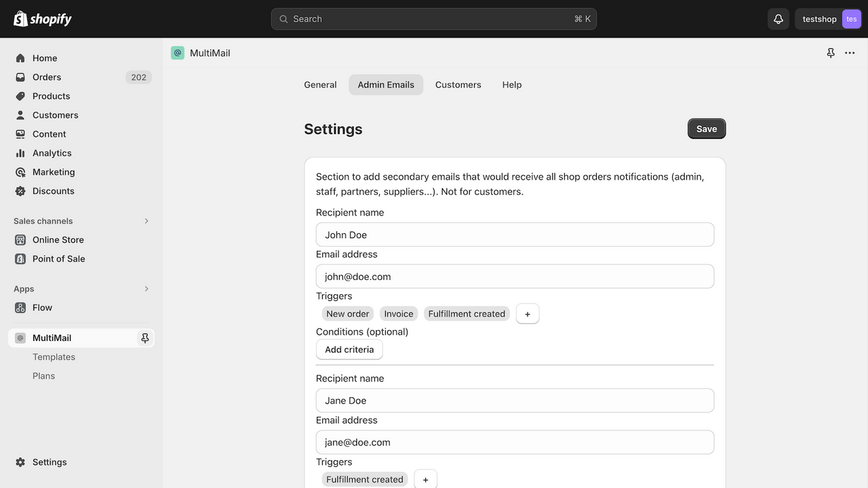The width and height of the screenshot is (868, 488).
Task: Click the Online Store icon
Action: (x=20, y=240)
